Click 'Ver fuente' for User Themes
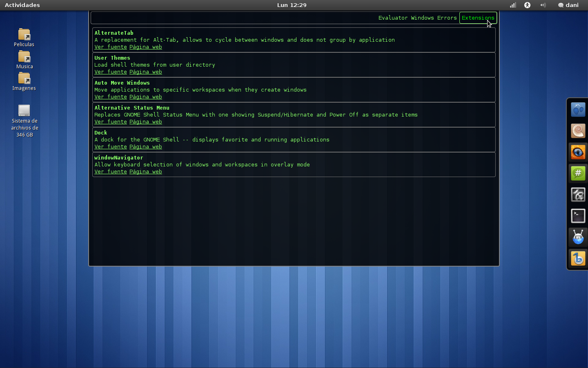This screenshot has height=368, width=588. point(111,72)
